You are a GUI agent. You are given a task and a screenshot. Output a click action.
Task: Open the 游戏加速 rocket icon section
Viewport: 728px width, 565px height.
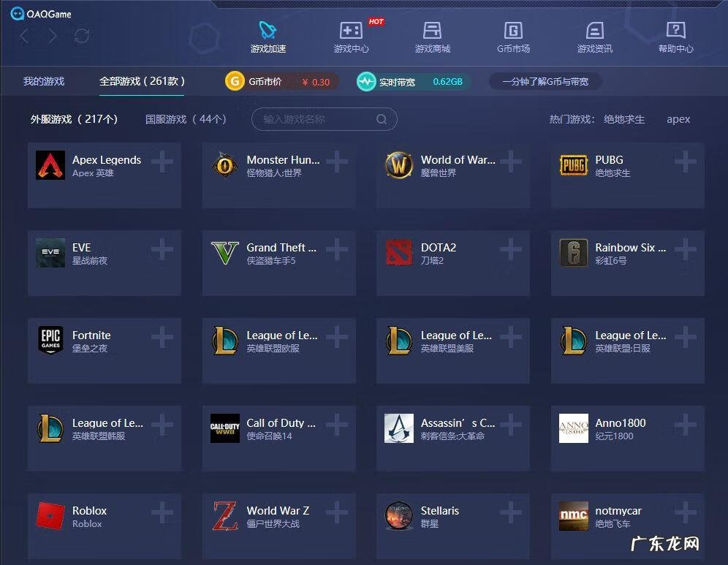(268, 31)
